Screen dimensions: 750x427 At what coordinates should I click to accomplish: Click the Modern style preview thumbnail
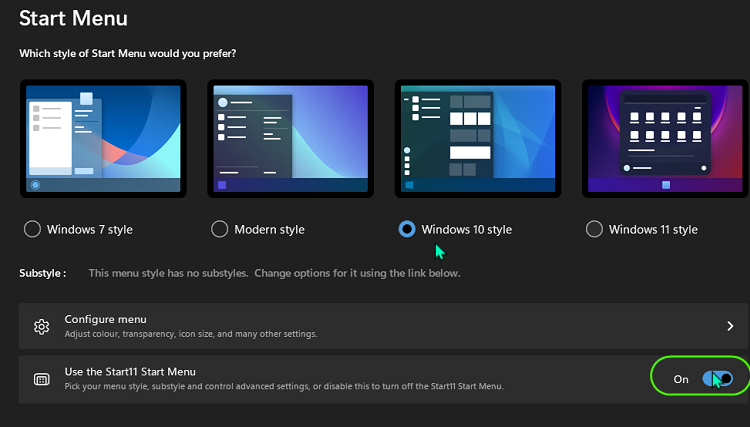[290, 139]
